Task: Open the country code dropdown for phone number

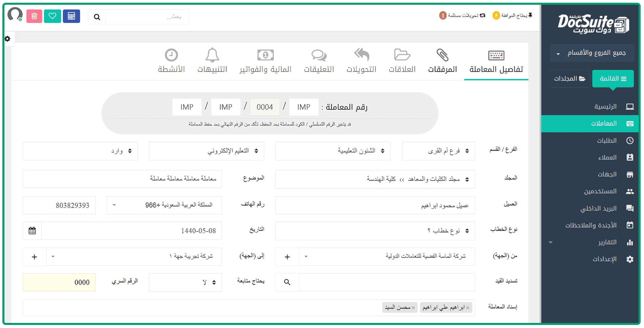Action: pos(164,205)
